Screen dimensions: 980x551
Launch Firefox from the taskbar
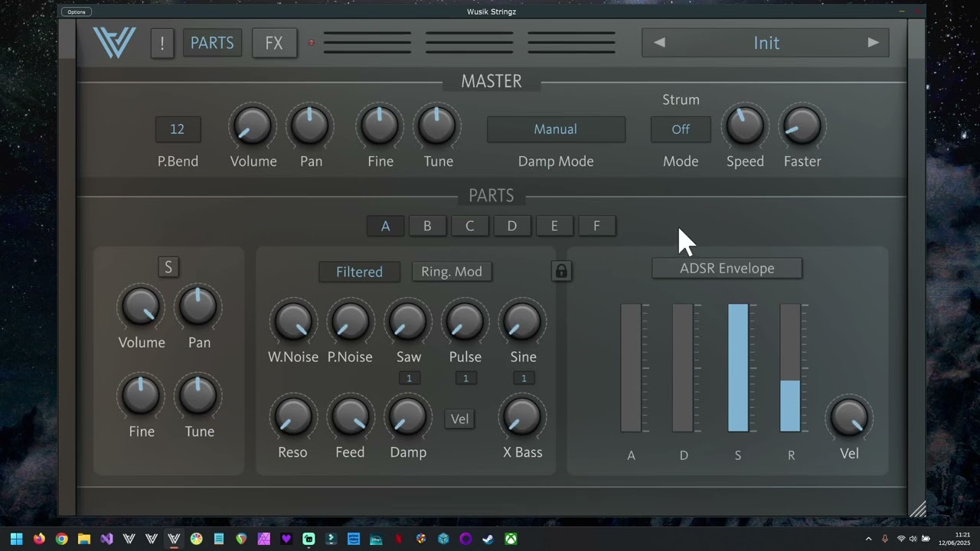[x=39, y=539]
